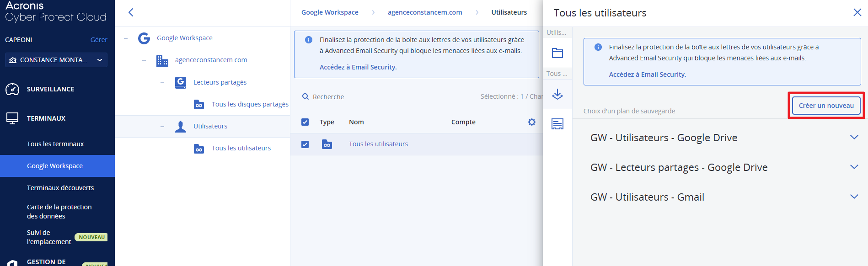
Task: Click the tenant building icon beside CONSTANCE MONTA
Action: pos(13,60)
